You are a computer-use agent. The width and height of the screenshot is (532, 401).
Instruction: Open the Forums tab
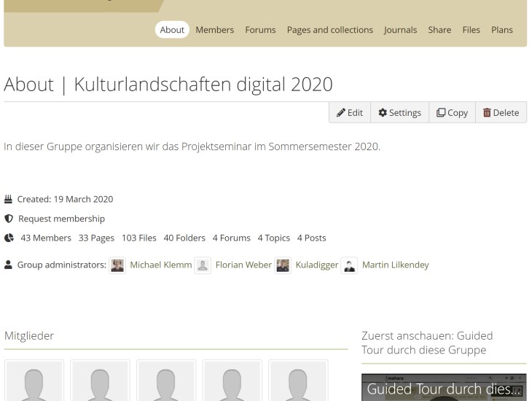tap(260, 30)
